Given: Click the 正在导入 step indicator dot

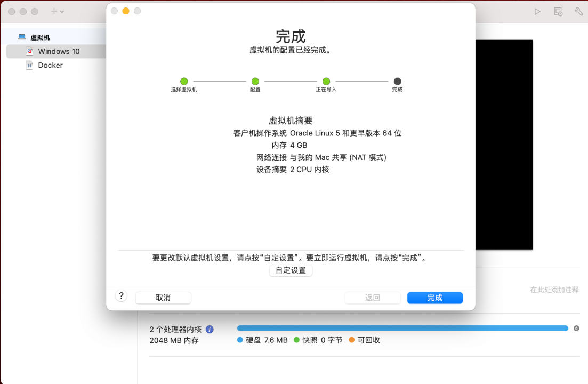Looking at the screenshot, I should coord(326,82).
